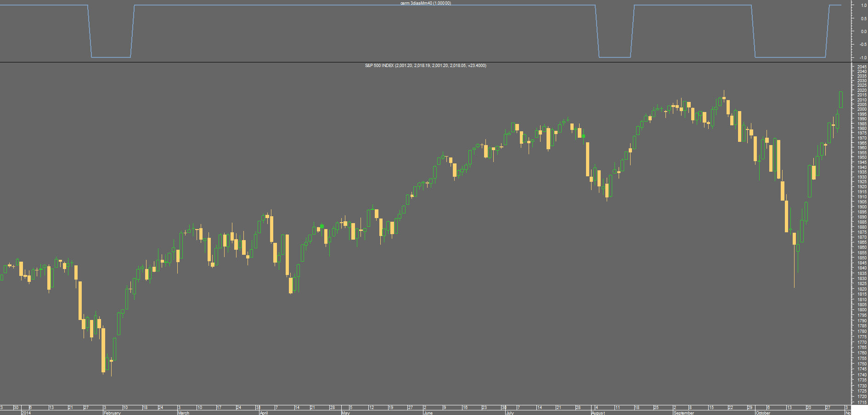Click the June label on the date axis

[428, 413]
